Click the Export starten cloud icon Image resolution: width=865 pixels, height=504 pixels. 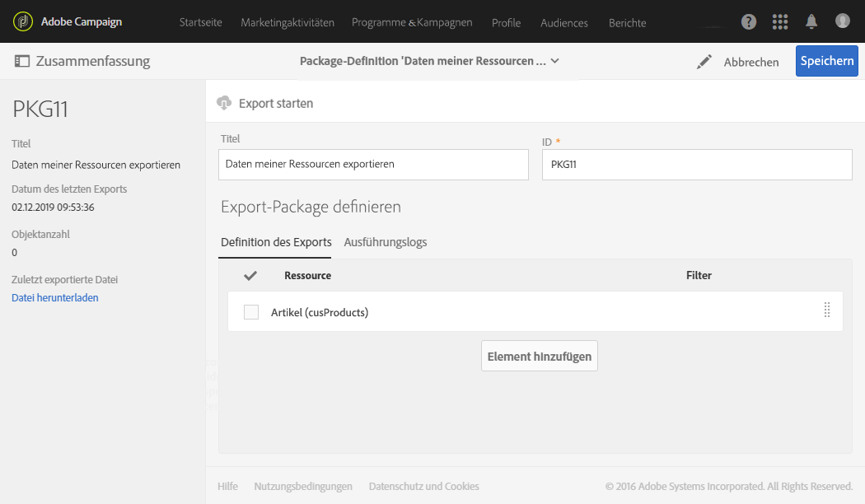(224, 103)
